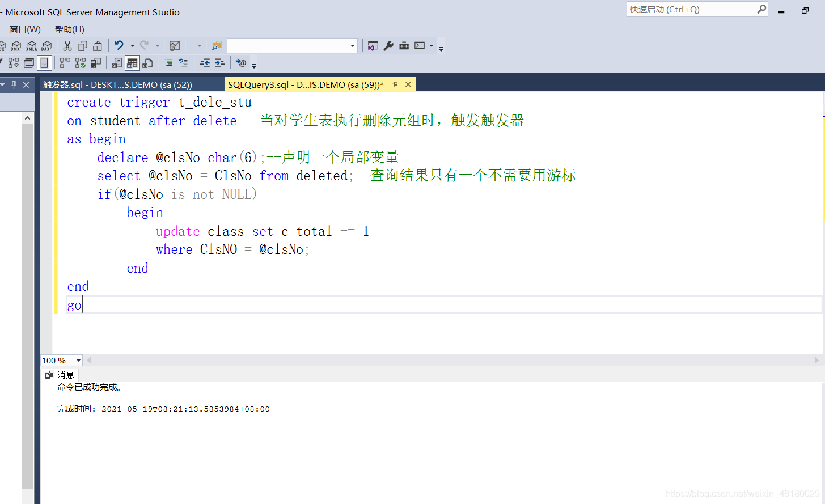Click the 'go' statement line
The height and width of the screenshot is (504, 825).
pyautogui.click(x=74, y=305)
